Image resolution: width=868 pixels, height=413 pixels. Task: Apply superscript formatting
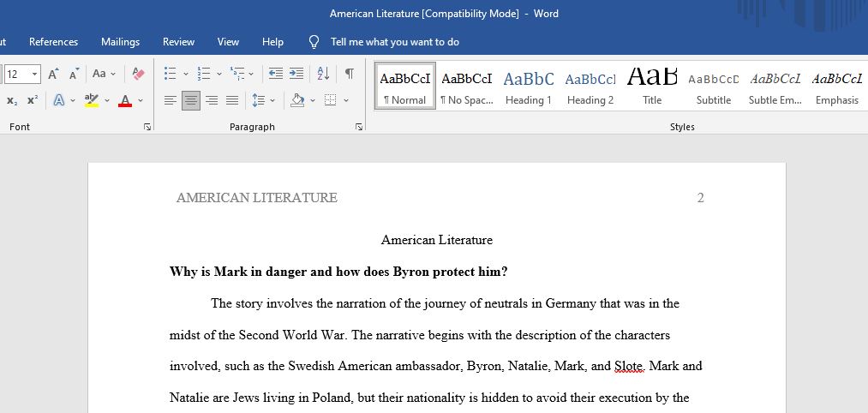(33, 100)
